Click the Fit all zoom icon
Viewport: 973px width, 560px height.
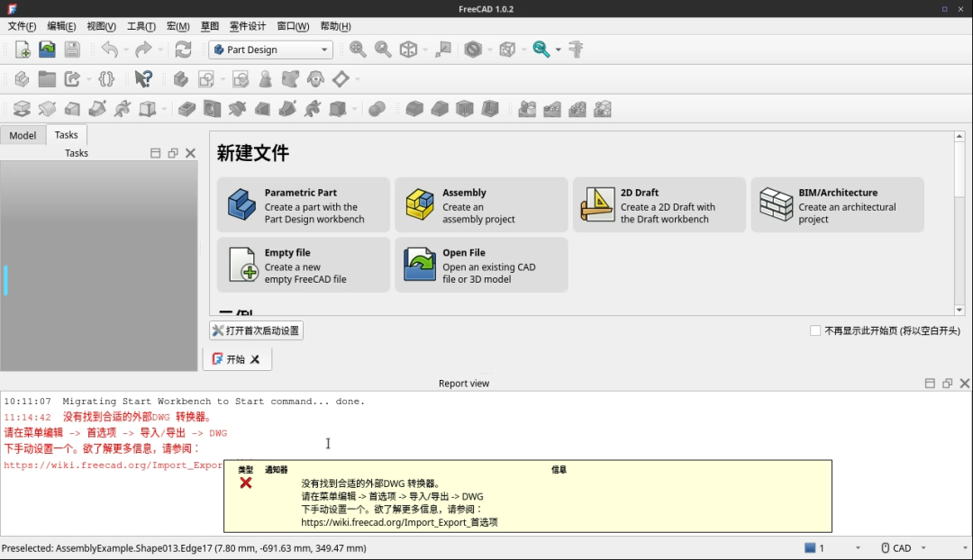[357, 50]
